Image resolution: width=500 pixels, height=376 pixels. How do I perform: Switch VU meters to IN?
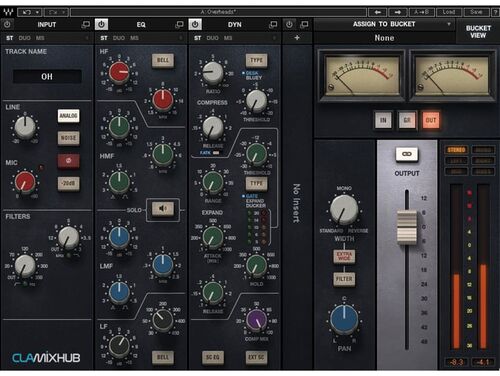point(383,120)
